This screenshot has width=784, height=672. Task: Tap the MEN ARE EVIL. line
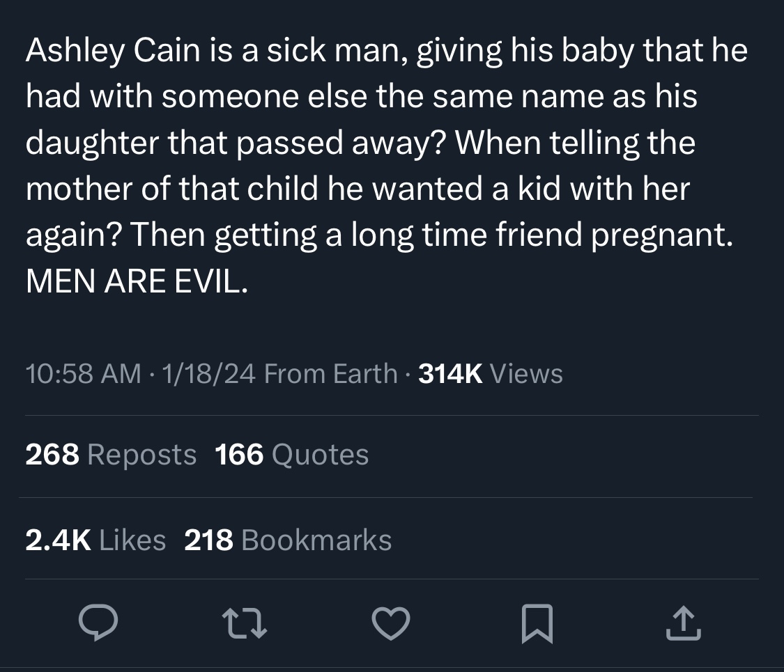(x=137, y=281)
